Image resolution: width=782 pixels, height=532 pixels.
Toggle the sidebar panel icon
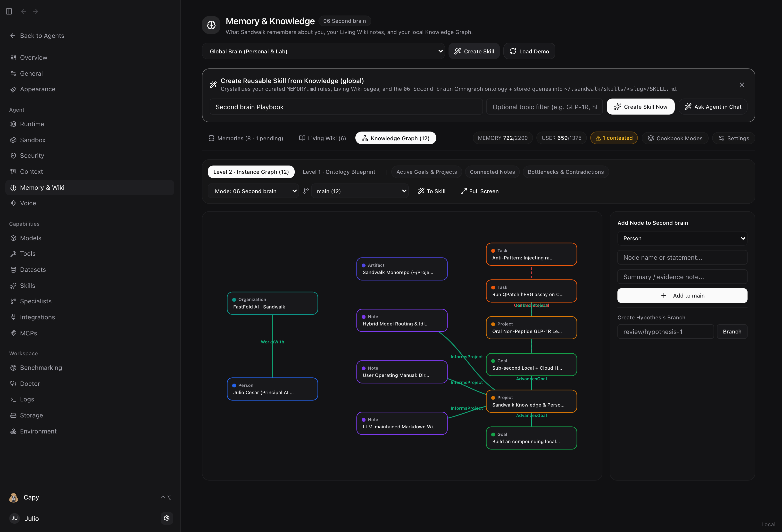coord(9,11)
